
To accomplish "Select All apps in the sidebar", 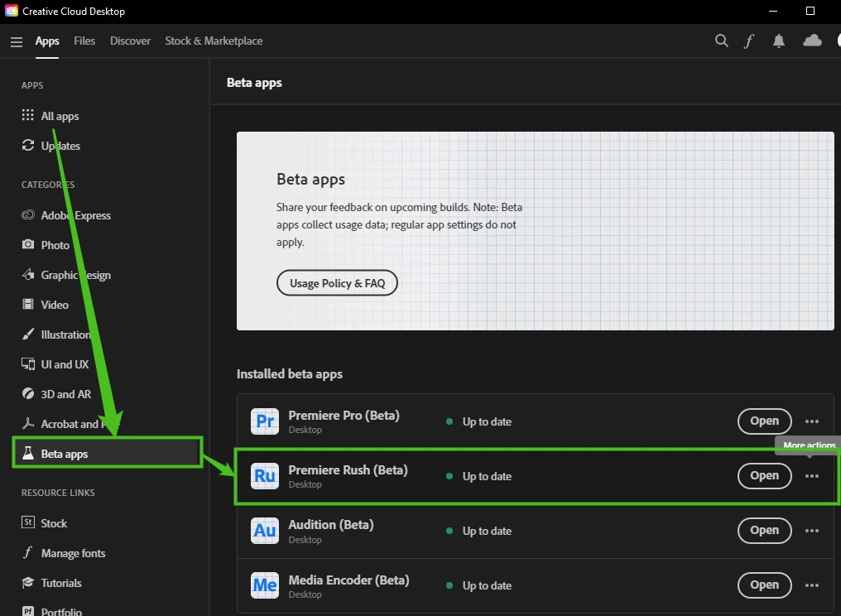I will coord(50,116).
